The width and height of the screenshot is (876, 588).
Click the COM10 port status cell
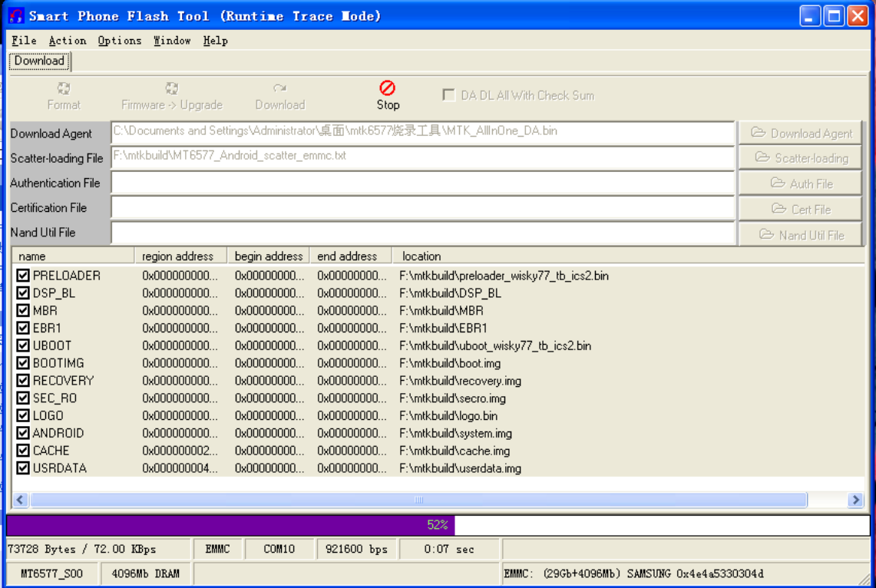point(279,549)
